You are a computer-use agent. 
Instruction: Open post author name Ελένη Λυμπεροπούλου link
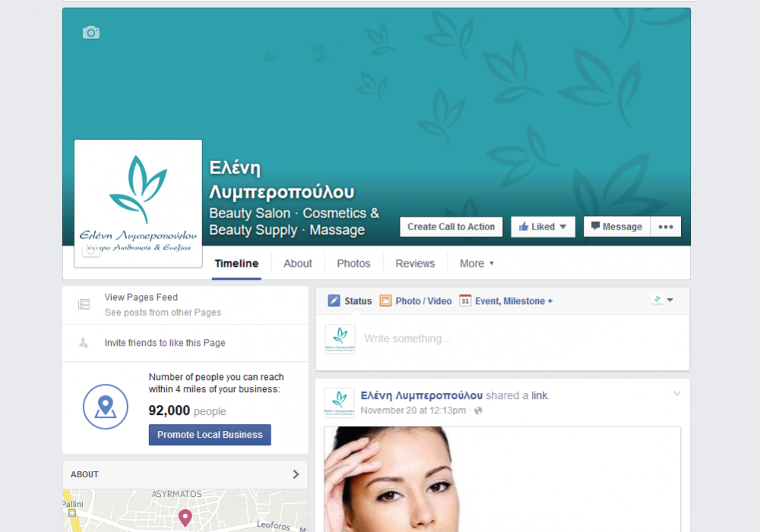[422, 395]
